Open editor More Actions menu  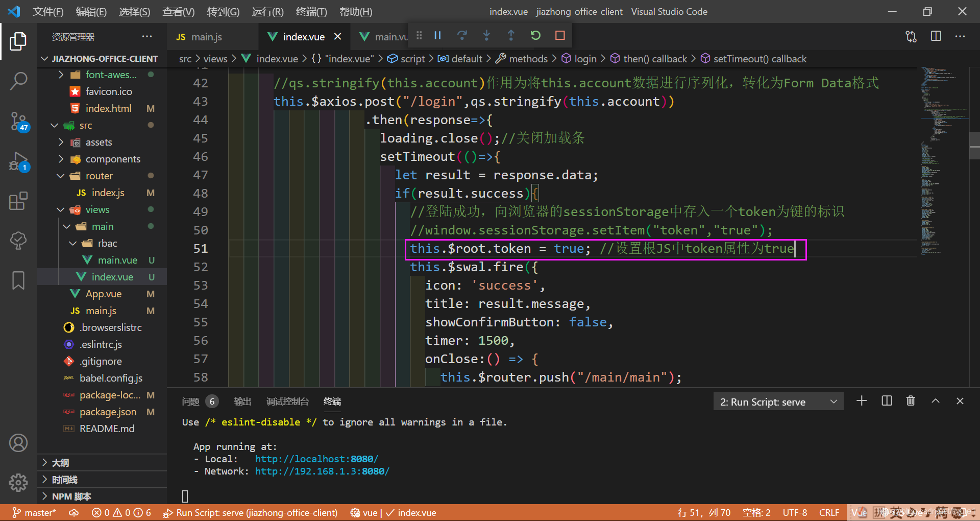(x=960, y=36)
